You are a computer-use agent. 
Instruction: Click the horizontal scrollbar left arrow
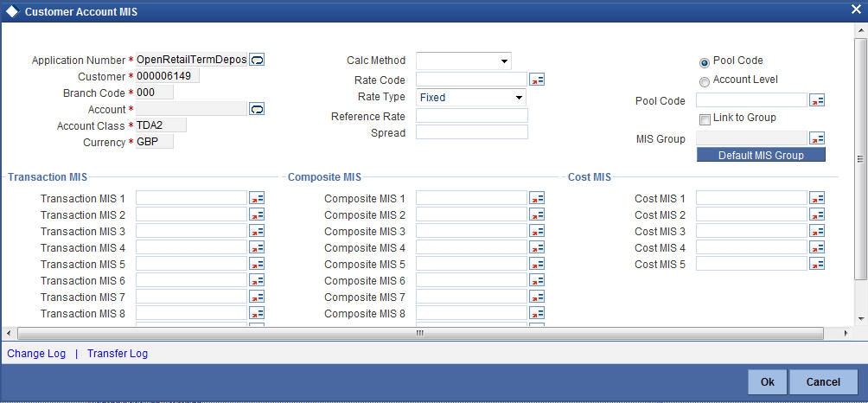click(x=9, y=333)
